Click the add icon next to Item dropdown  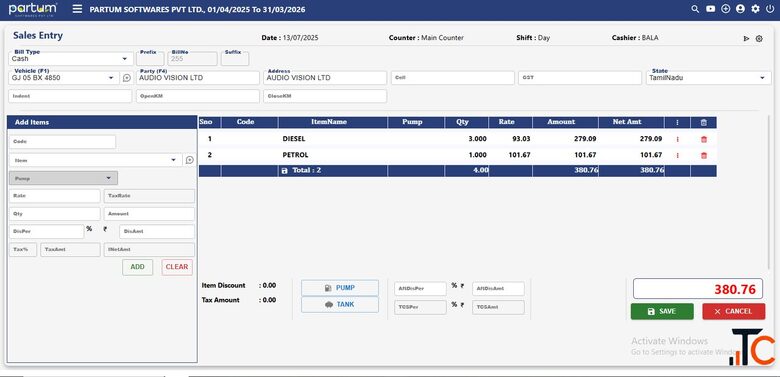(190, 160)
